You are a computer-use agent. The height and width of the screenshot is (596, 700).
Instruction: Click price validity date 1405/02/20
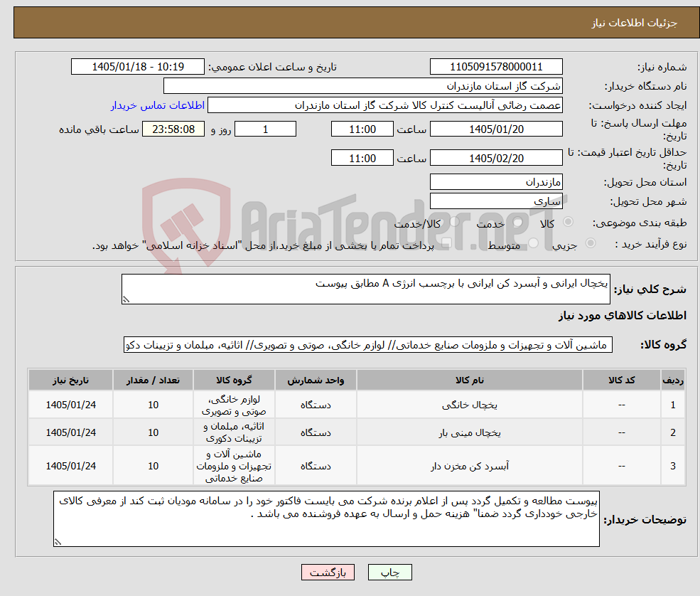496,158
